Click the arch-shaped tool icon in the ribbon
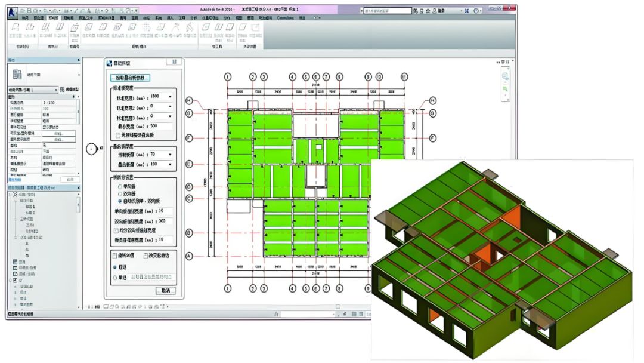 (x=176, y=27)
